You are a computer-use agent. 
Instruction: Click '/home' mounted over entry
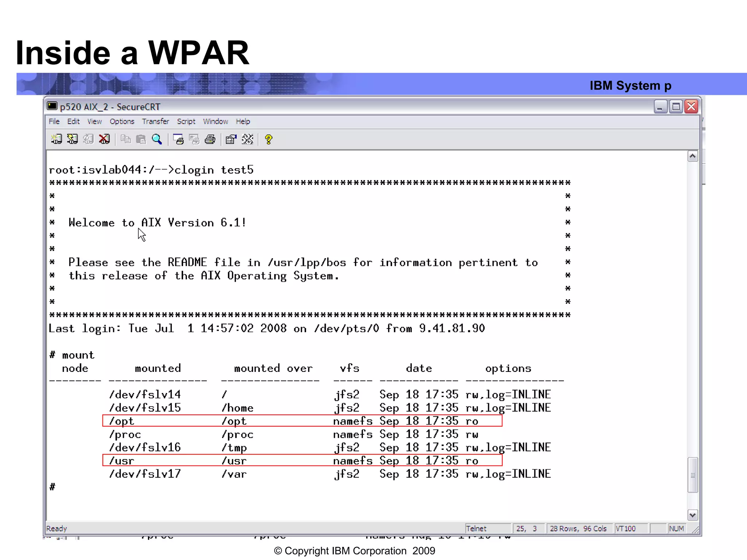(x=237, y=408)
